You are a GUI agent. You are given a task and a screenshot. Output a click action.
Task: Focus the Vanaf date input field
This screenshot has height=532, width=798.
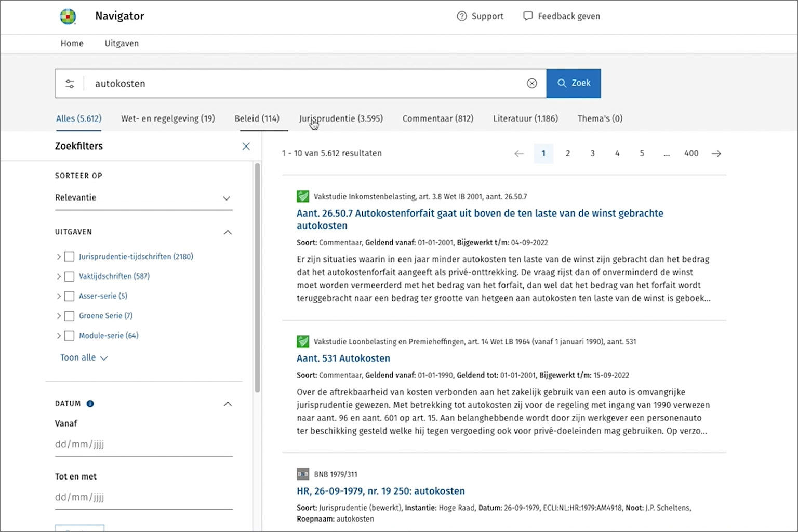(x=143, y=444)
